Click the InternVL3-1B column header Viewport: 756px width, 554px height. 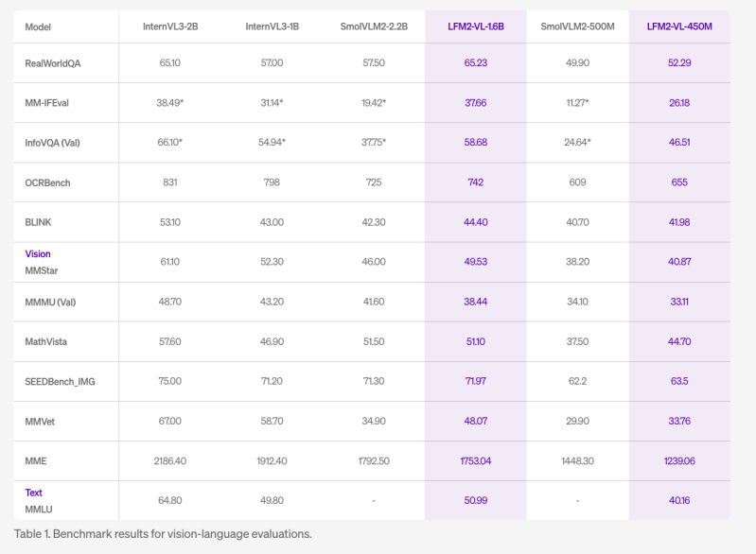pyautogui.click(x=272, y=26)
